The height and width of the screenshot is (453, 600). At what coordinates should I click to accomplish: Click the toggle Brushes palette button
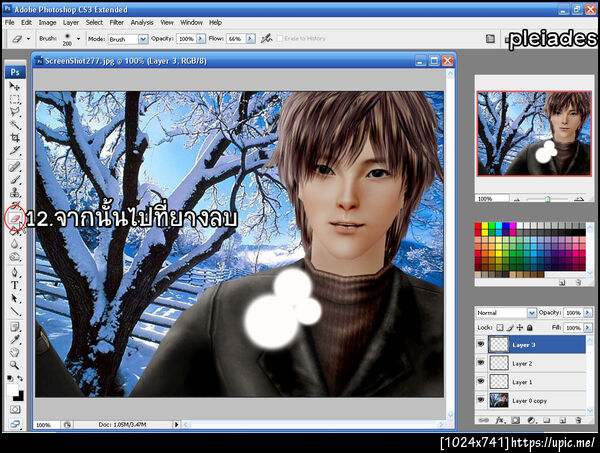(x=490, y=39)
